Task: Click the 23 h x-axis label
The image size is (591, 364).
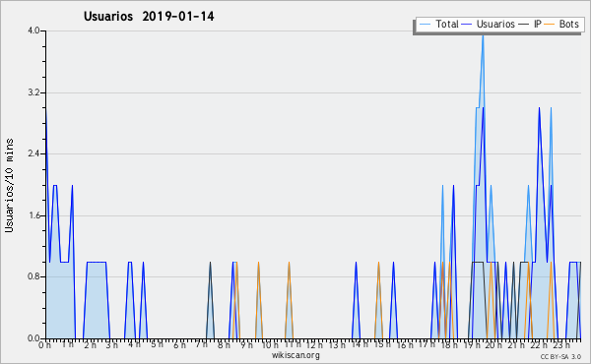Action: 561,345
